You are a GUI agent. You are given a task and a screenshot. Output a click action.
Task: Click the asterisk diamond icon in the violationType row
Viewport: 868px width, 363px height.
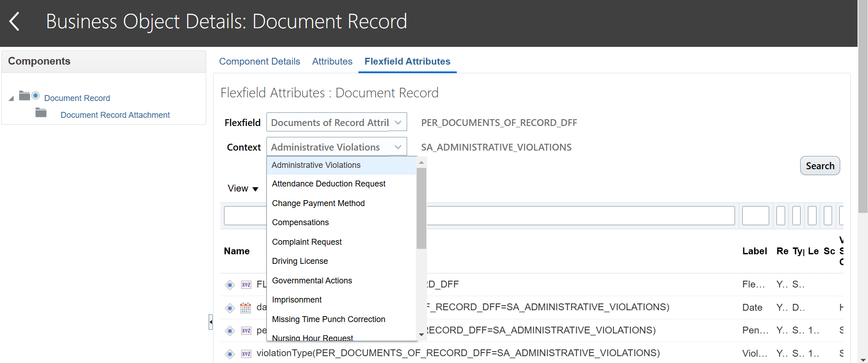(x=230, y=353)
